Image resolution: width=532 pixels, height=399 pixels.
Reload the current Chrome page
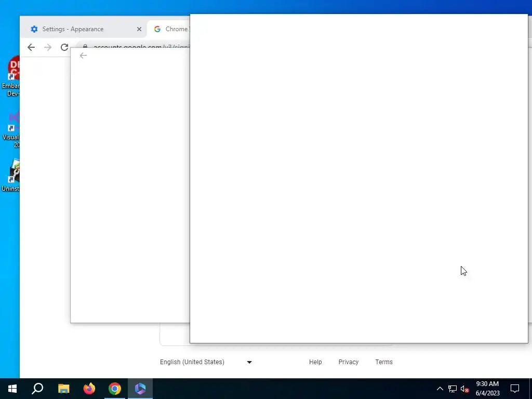point(64,47)
